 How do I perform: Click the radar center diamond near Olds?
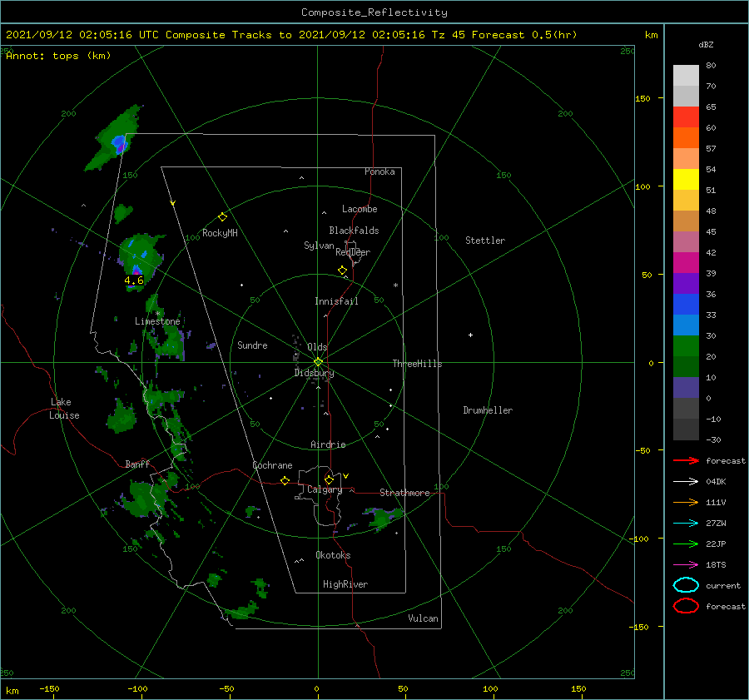click(x=318, y=362)
